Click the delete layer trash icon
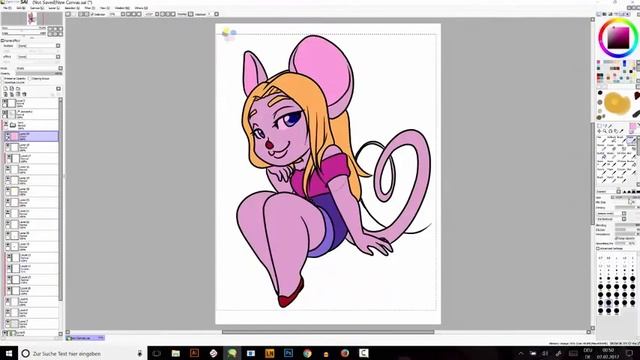This screenshot has height=360, width=640. 24,94
